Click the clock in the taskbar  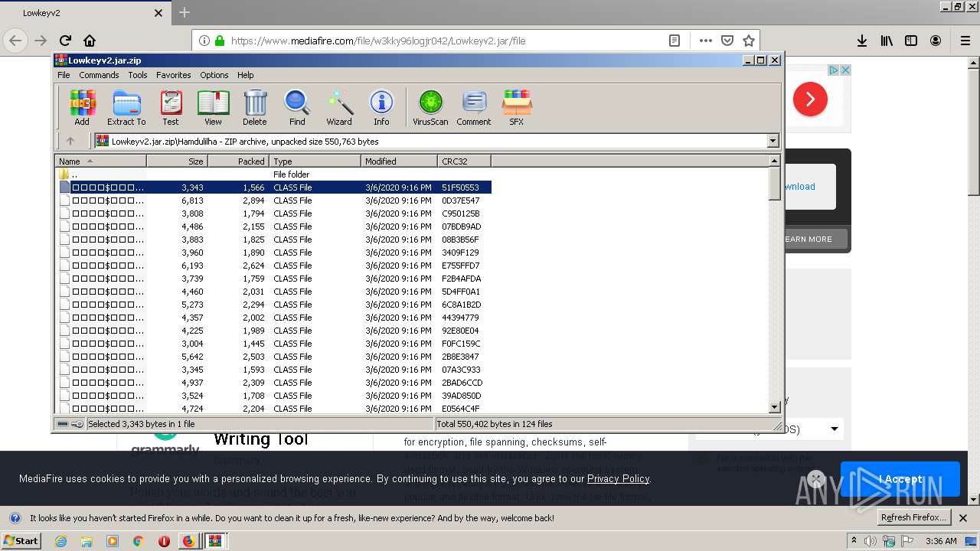[941, 541]
